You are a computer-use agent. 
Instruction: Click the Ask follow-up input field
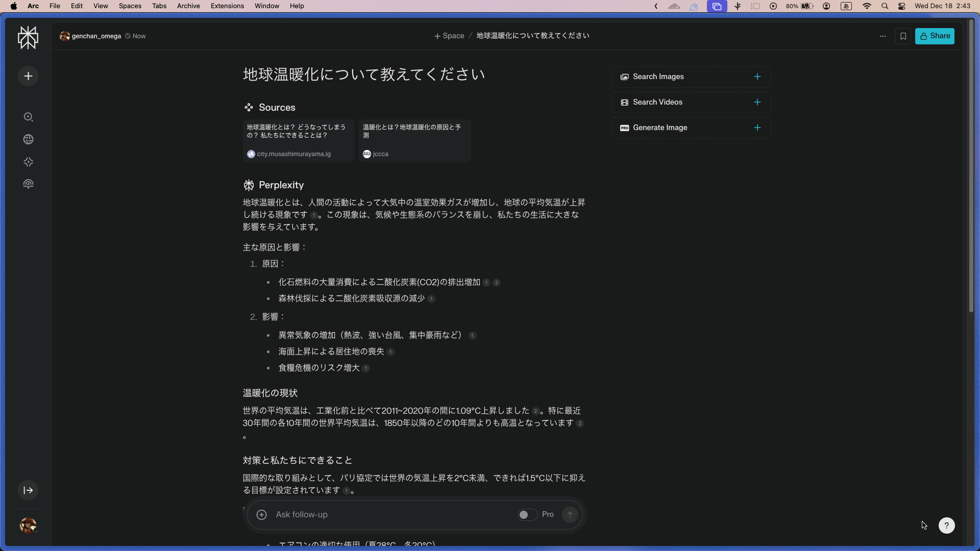383,514
